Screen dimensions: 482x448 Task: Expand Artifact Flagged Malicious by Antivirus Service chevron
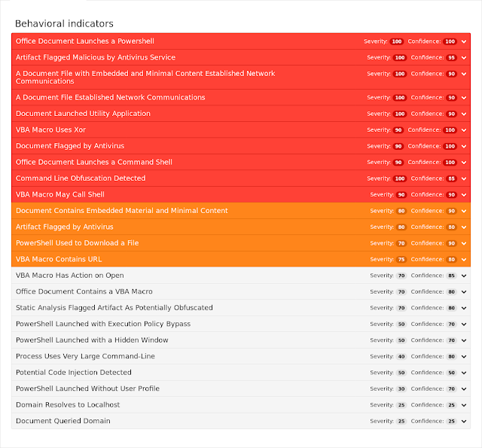(x=464, y=58)
